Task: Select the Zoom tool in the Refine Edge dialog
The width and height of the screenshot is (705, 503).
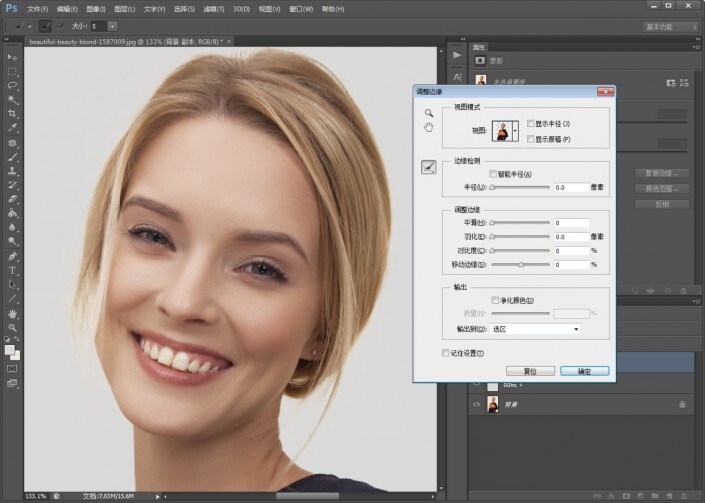Action: [428, 114]
